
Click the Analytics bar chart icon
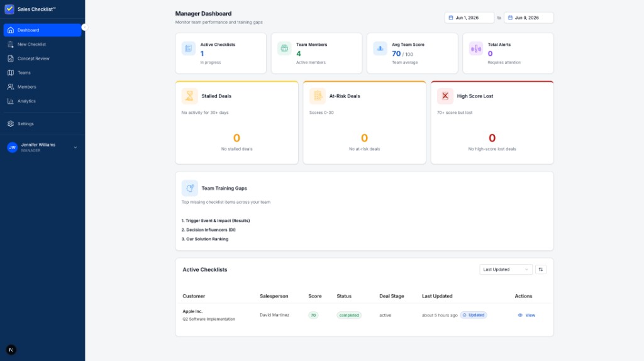[11, 101]
